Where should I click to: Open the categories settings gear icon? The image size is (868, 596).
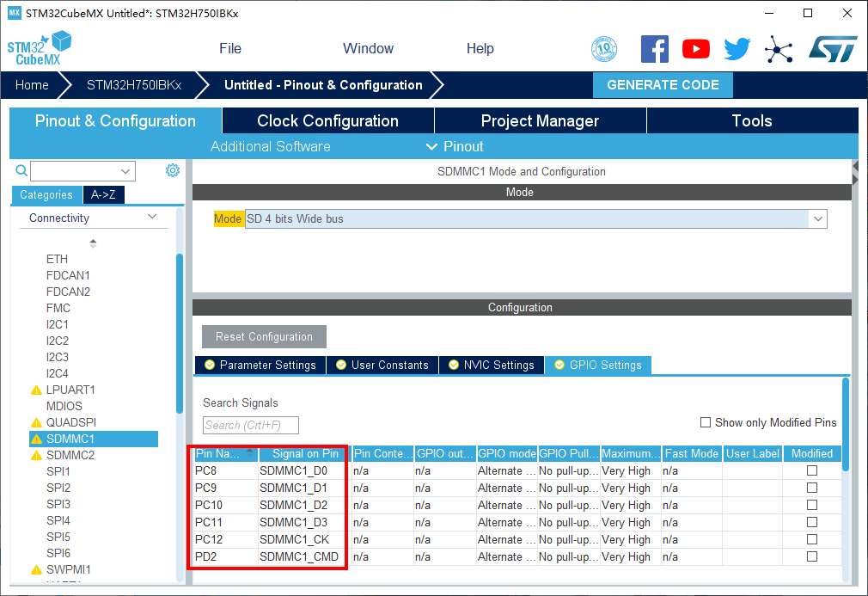pos(173,170)
